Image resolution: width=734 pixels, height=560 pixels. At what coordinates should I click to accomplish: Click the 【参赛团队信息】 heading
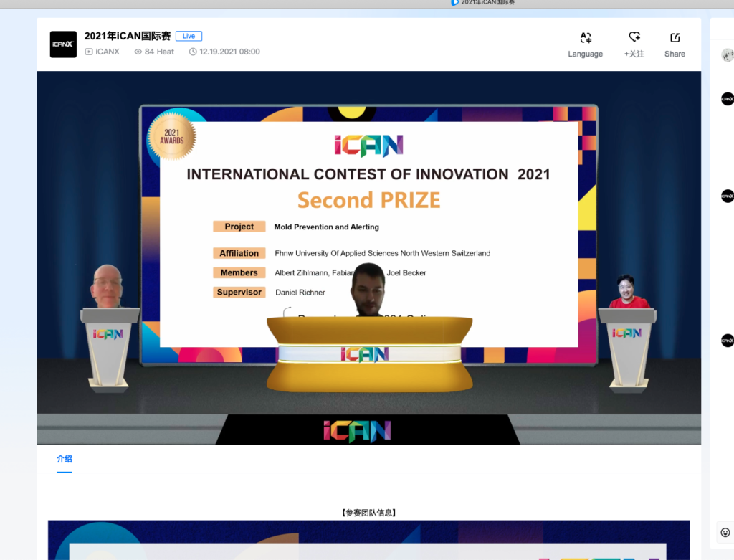369,513
